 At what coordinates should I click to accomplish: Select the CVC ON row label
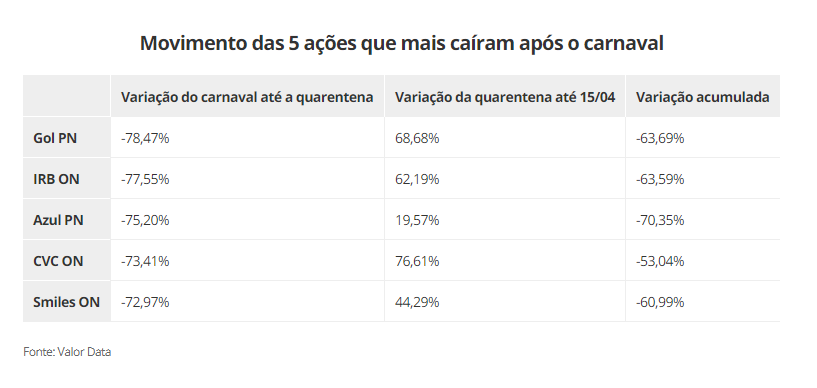pyautogui.click(x=58, y=261)
